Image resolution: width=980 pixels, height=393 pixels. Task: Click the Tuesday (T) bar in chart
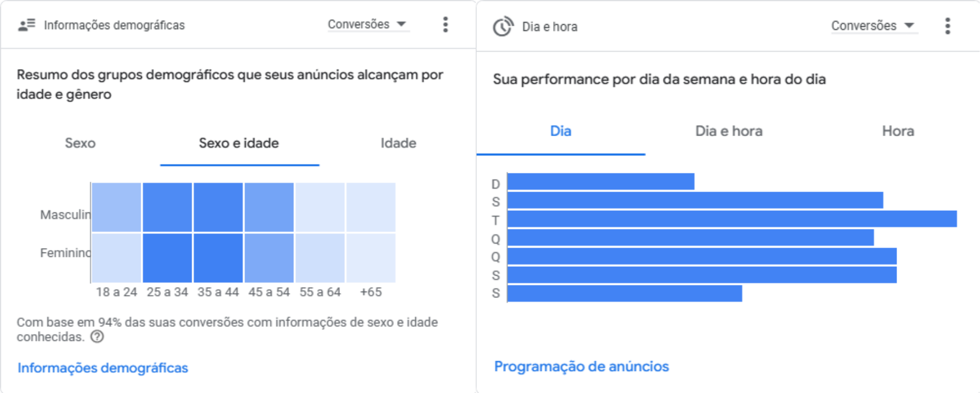point(732,219)
